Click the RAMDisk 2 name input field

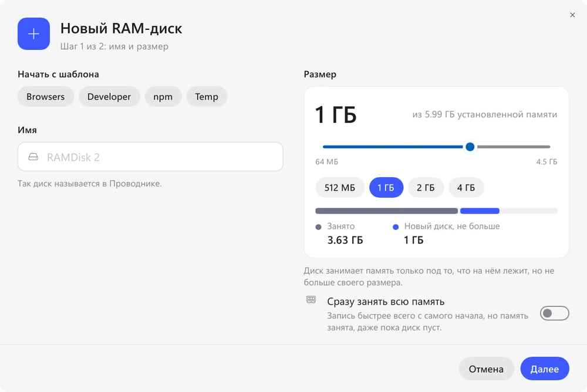click(x=150, y=157)
